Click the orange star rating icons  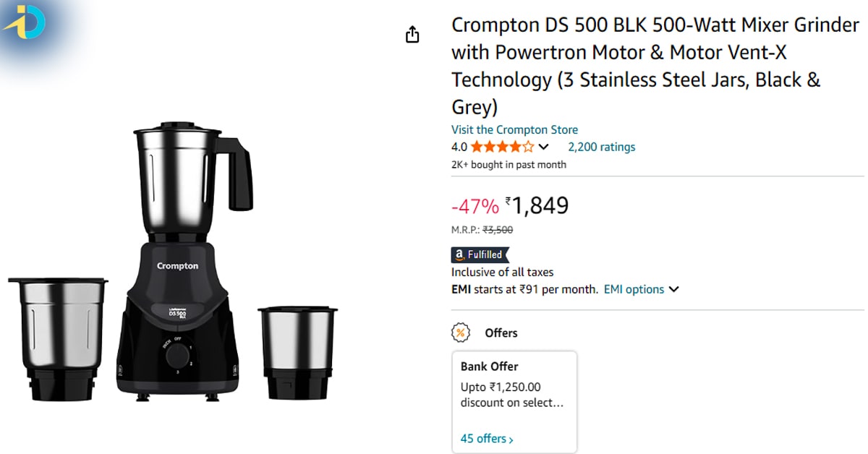click(502, 147)
